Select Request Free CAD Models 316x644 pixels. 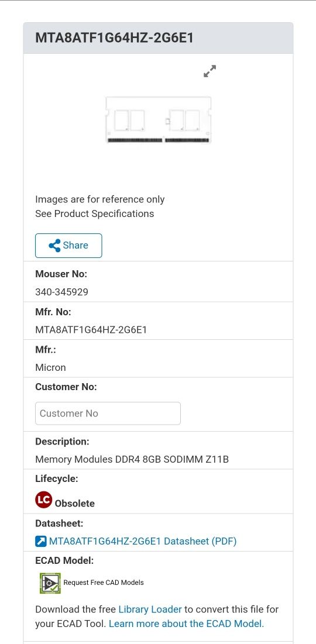tap(104, 583)
